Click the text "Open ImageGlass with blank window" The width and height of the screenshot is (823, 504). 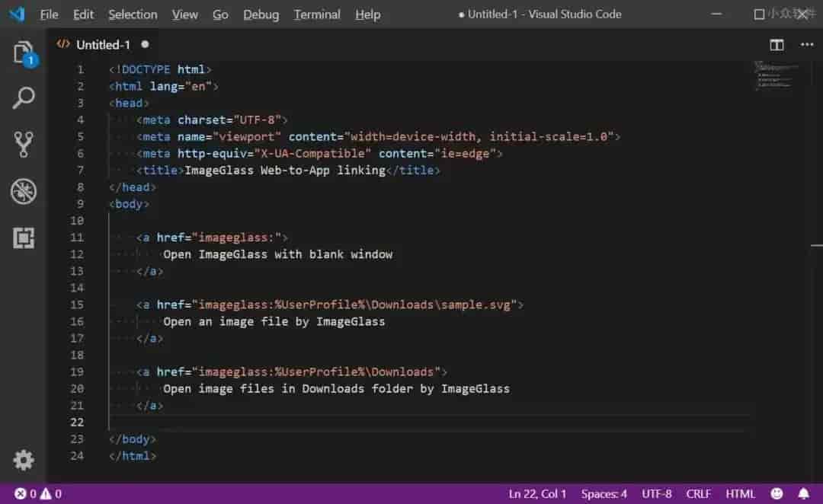[277, 254]
